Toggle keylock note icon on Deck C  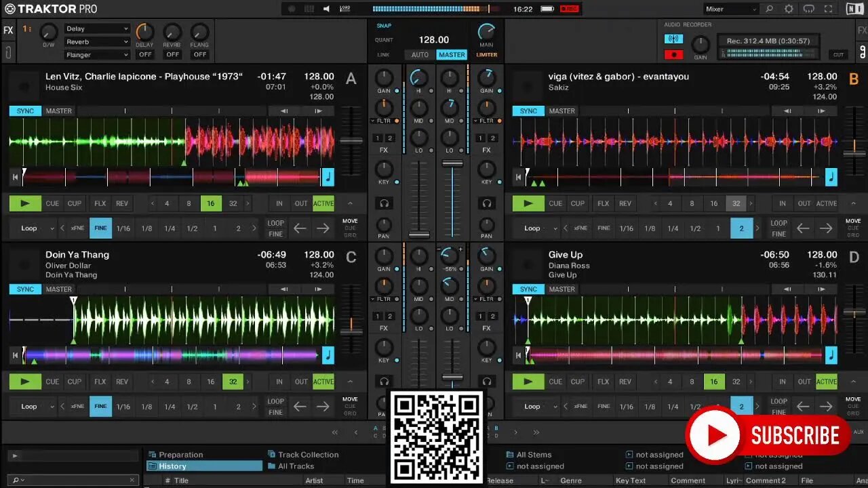point(328,355)
